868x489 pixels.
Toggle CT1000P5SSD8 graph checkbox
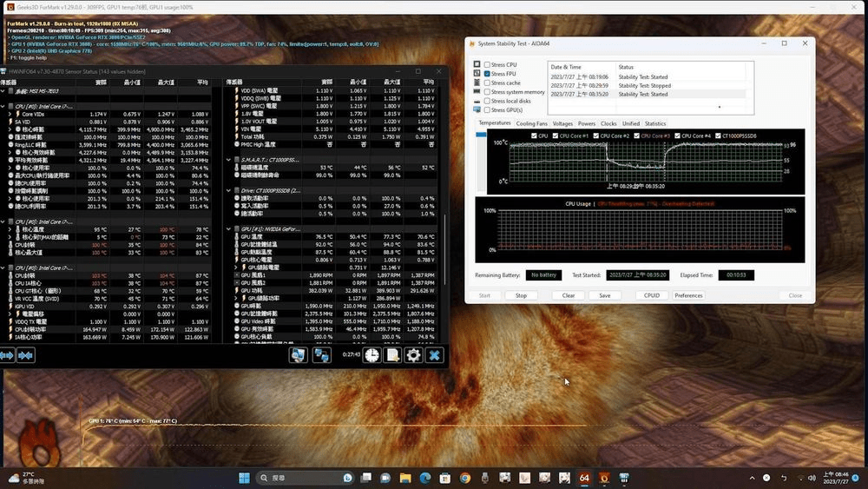[718, 135]
